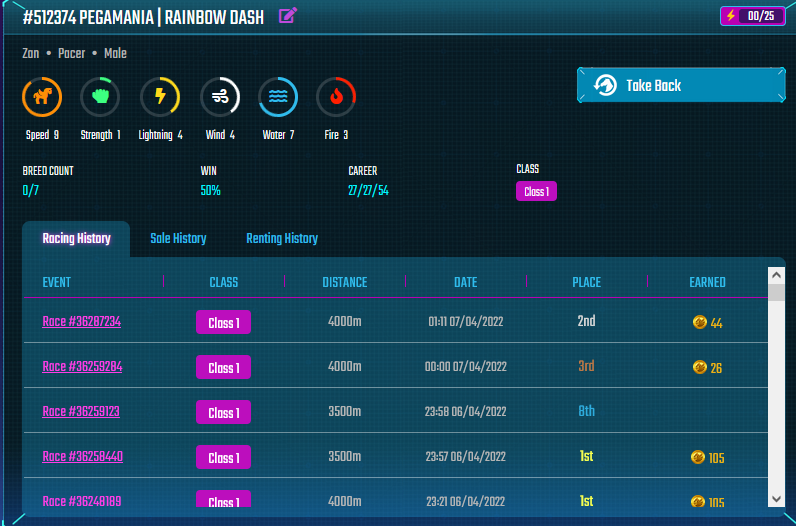
Task: Click the date 23:57 06/04/2022
Action: click(x=466, y=456)
